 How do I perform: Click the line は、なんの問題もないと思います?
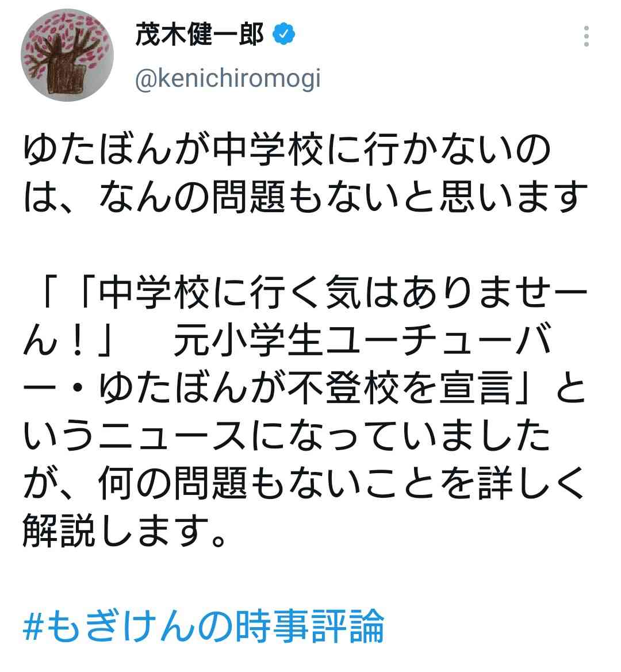pyautogui.click(x=305, y=197)
